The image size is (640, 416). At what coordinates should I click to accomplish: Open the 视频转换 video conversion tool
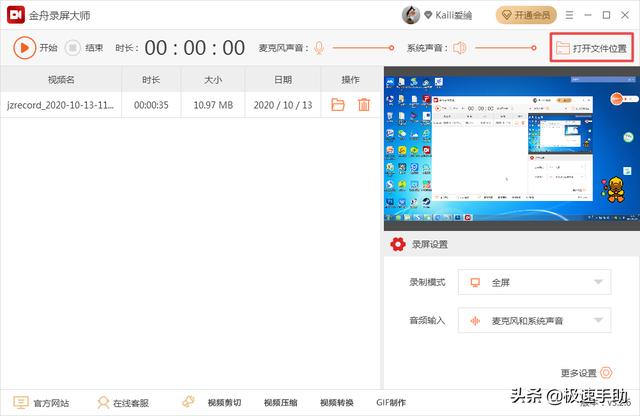pyautogui.click(x=337, y=403)
